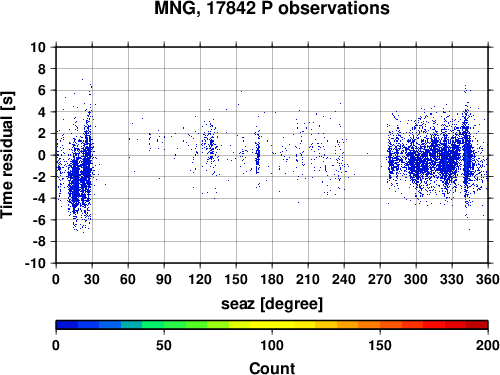
Task: Click the x-axis tick label 360
Action: point(488,279)
